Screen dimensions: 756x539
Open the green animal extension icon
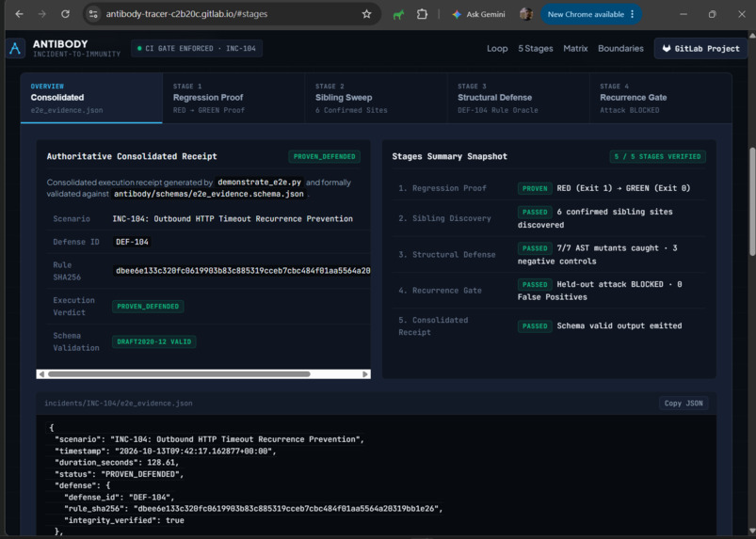coord(398,14)
